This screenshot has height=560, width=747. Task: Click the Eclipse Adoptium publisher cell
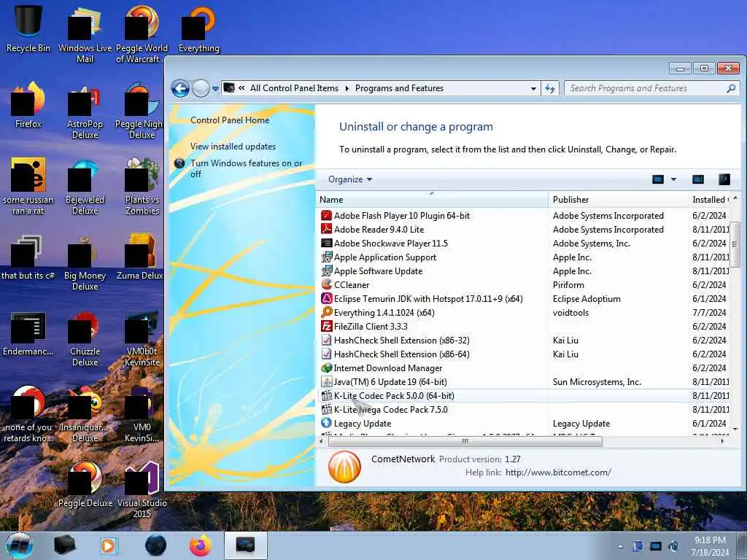pyautogui.click(x=587, y=299)
